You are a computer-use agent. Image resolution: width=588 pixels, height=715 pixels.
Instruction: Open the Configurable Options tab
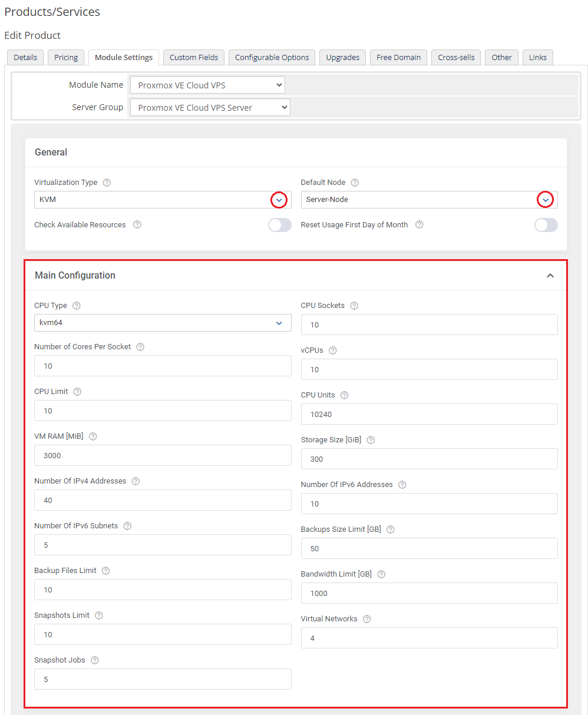tap(272, 57)
